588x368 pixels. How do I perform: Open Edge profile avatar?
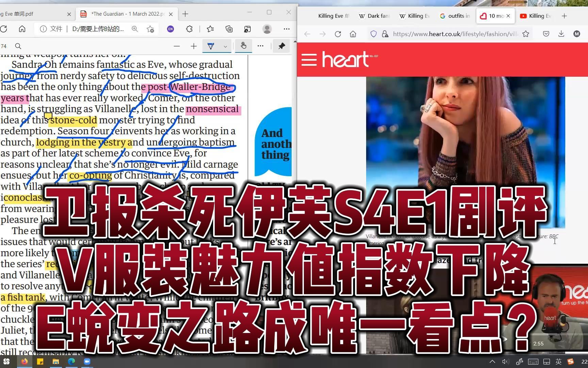click(267, 29)
